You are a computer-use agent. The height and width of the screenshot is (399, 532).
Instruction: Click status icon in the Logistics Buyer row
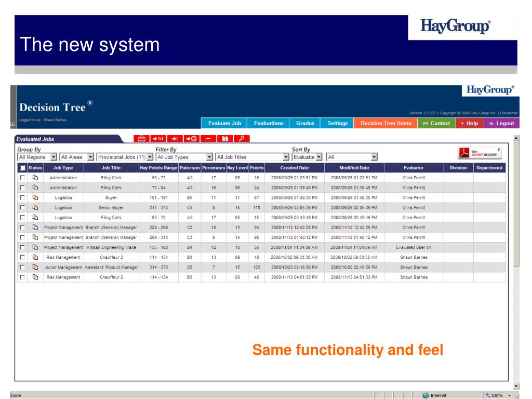[x=35, y=197]
